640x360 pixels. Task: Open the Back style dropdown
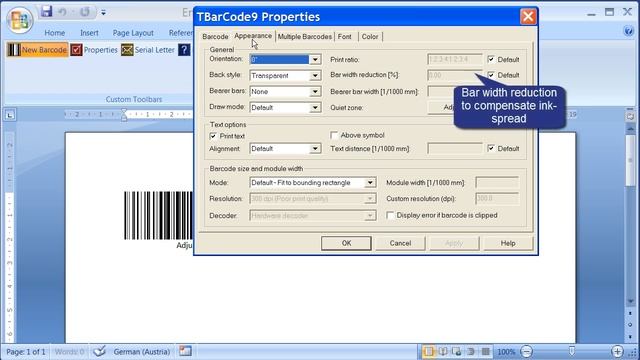click(315, 76)
